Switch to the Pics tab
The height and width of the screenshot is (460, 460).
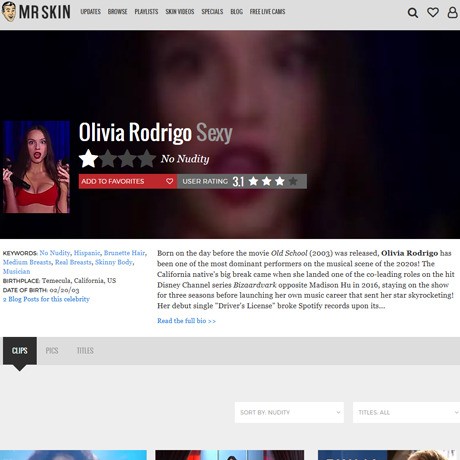point(52,351)
